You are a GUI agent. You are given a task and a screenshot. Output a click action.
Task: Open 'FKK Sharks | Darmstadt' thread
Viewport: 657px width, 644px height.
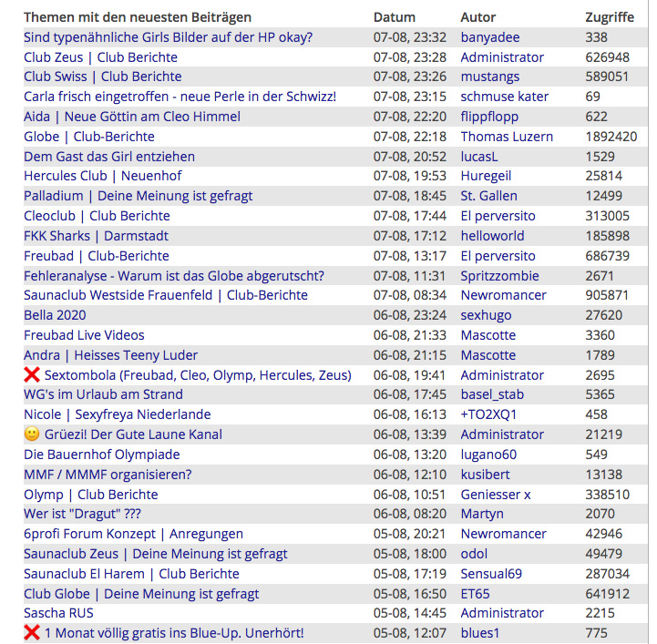(x=96, y=236)
